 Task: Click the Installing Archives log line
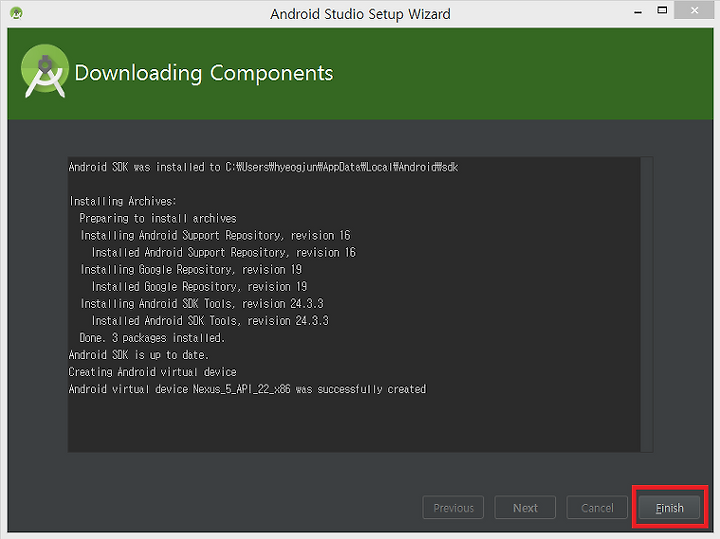123,201
